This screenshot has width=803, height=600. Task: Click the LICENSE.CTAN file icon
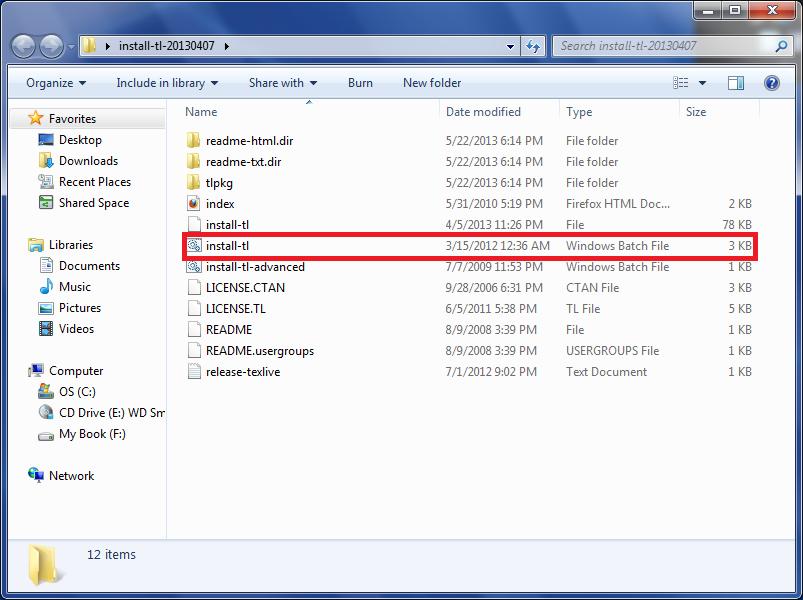tap(194, 287)
